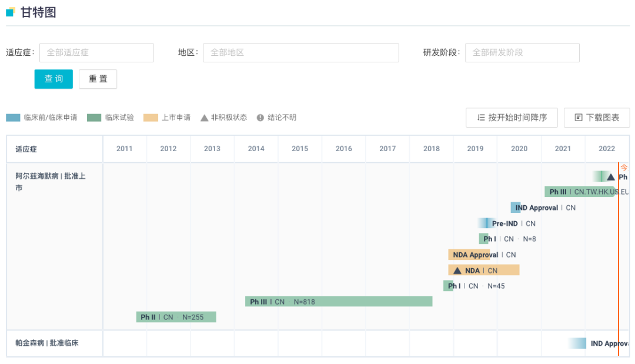Select the Ph II CN N=255 bar
Screen dimensions: 635x364
(176, 317)
